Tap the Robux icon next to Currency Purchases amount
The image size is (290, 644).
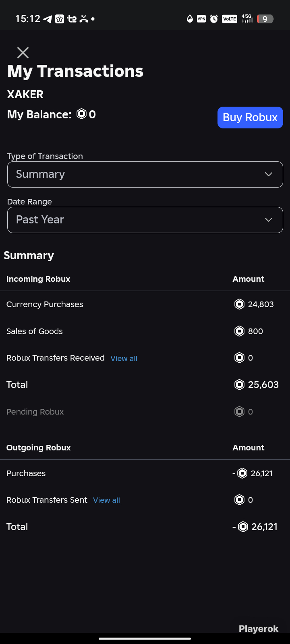point(239,304)
